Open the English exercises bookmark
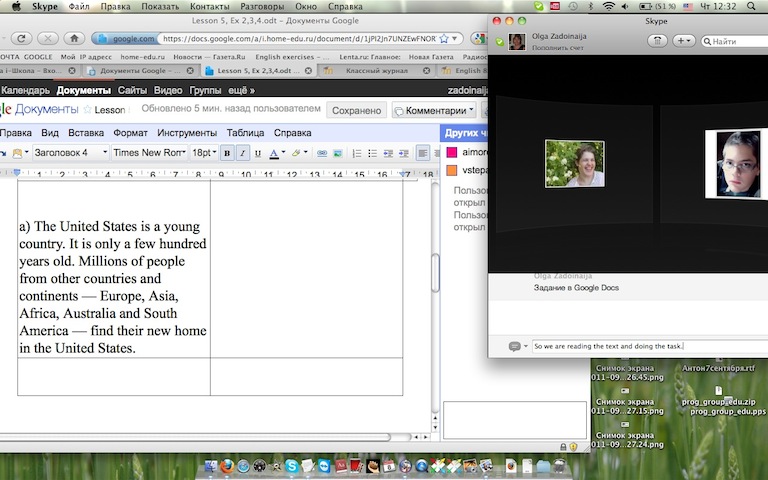768x480 pixels. (x=292, y=57)
